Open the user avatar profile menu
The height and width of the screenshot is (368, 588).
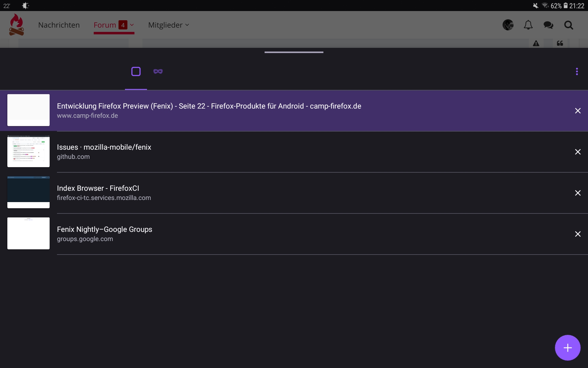(508, 25)
